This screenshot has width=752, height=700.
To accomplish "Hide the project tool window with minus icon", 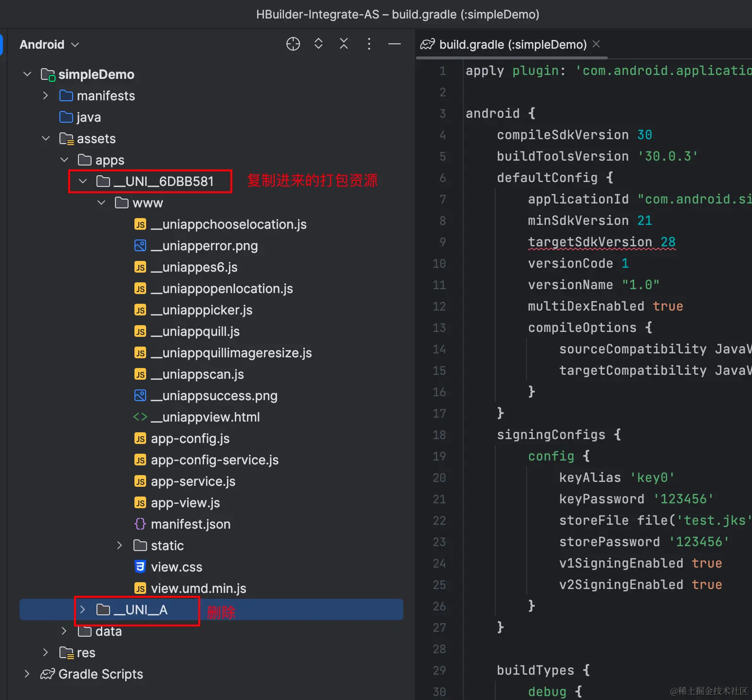I will point(394,44).
